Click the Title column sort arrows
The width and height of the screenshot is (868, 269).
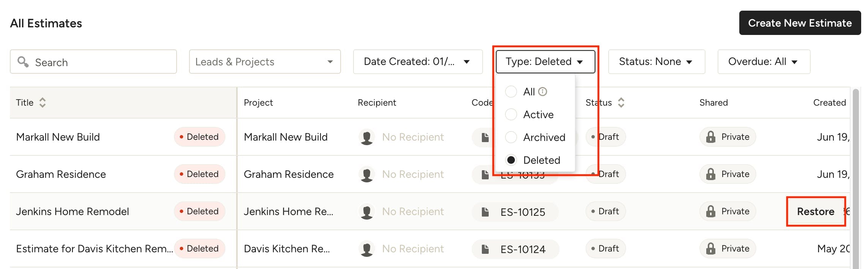(x=43, y=103)
